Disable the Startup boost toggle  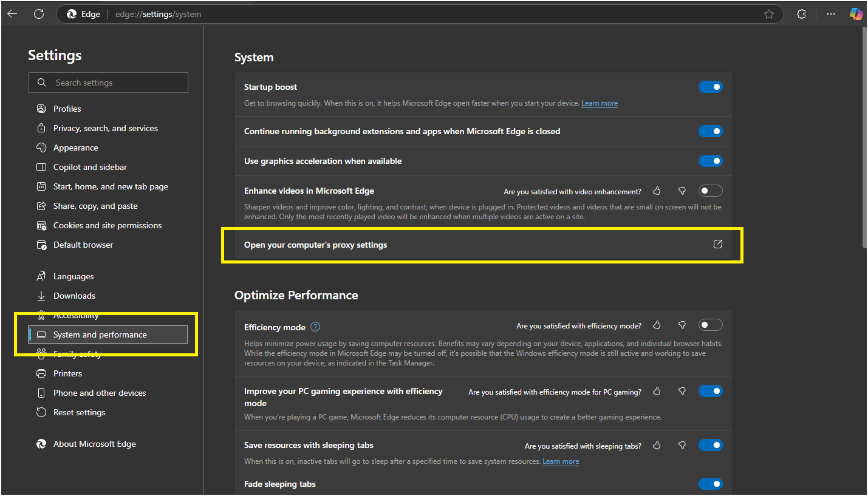tap(711, 87)
